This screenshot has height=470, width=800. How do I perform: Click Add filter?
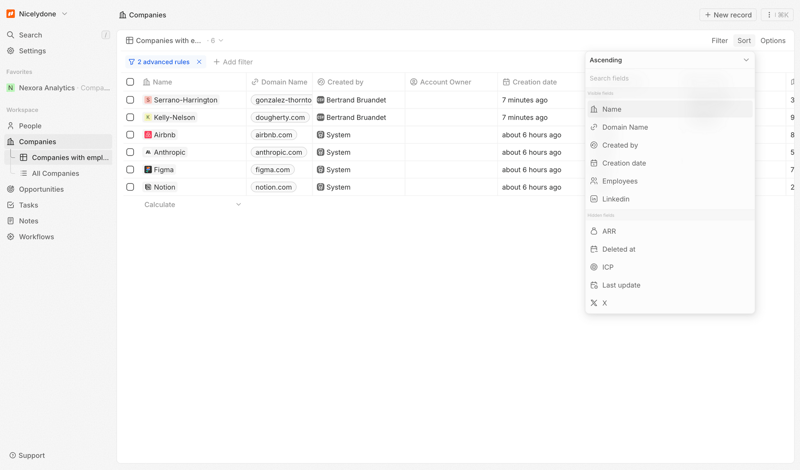tap(233, 62)
